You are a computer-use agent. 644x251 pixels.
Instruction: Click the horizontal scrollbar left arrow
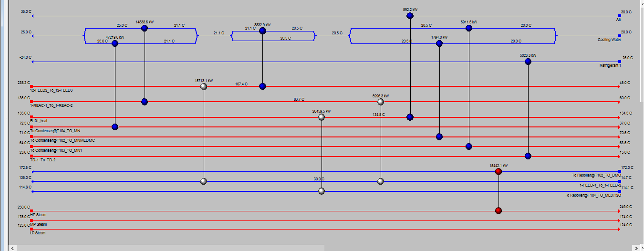coord(13,248)
